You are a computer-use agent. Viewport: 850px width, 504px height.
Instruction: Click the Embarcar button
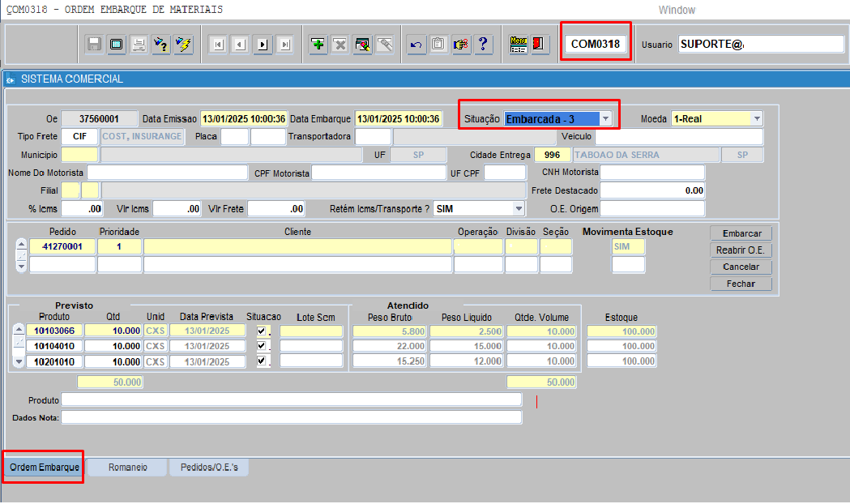pos(741,233)
